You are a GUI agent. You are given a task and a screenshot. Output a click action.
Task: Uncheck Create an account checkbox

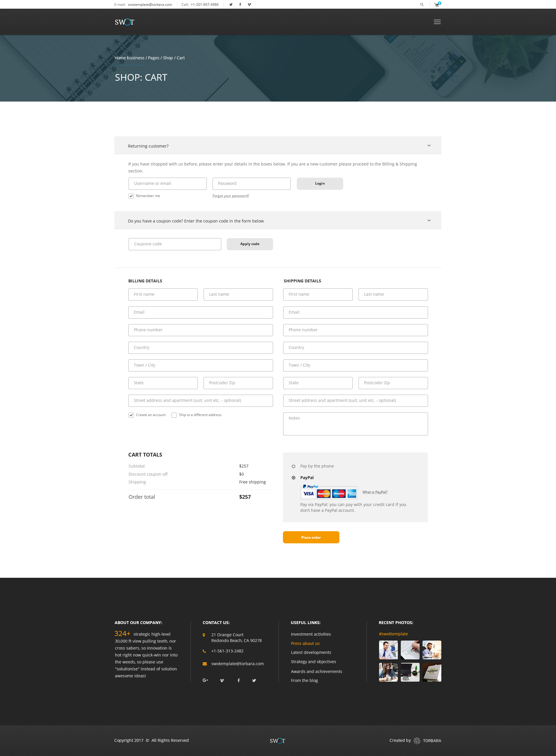(x=131, y=415)
